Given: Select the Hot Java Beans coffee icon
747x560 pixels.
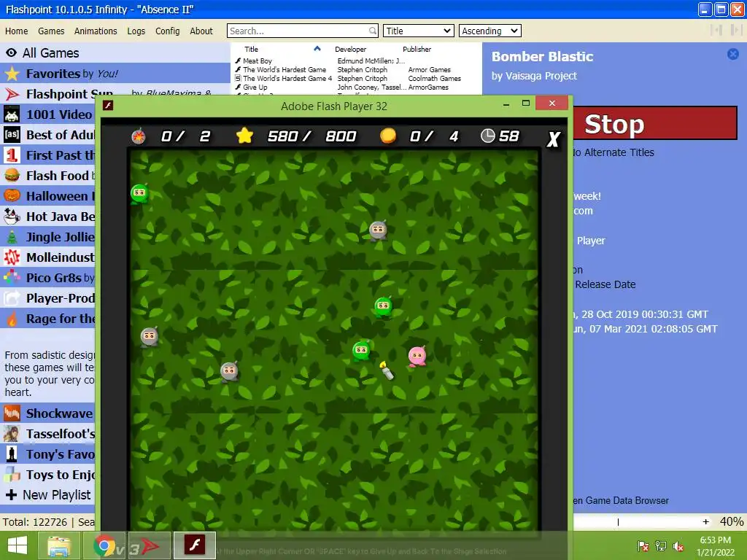Looking at the screenshot, I should click(12, 217).
